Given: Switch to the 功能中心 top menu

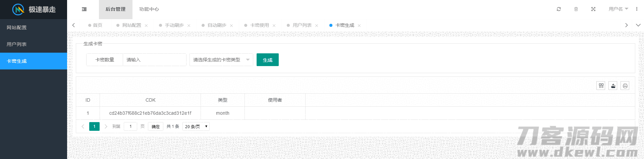Looking at the screenshot, I should [149, 9].
